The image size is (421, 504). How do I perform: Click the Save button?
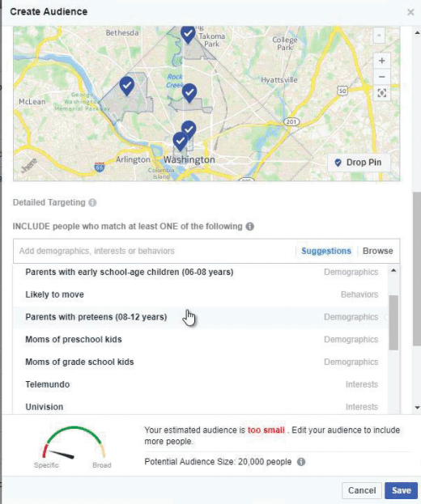[x=401, y=490]
